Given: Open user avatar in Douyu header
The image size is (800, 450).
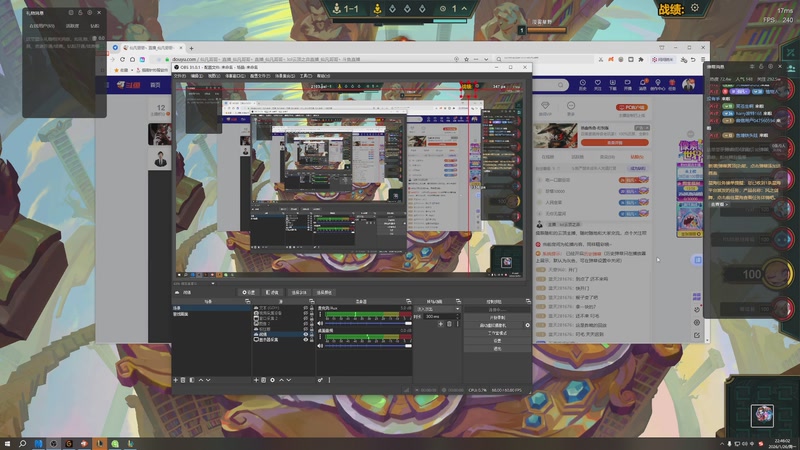Looking at the screenshot, I should (x=688, y=85).
